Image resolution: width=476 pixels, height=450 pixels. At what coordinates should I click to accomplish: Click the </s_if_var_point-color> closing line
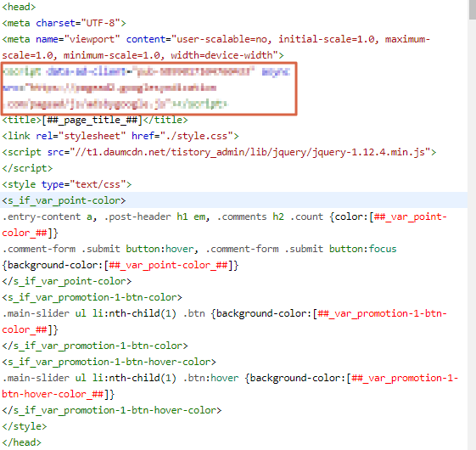pyautogui.click(x=67, y=281)
